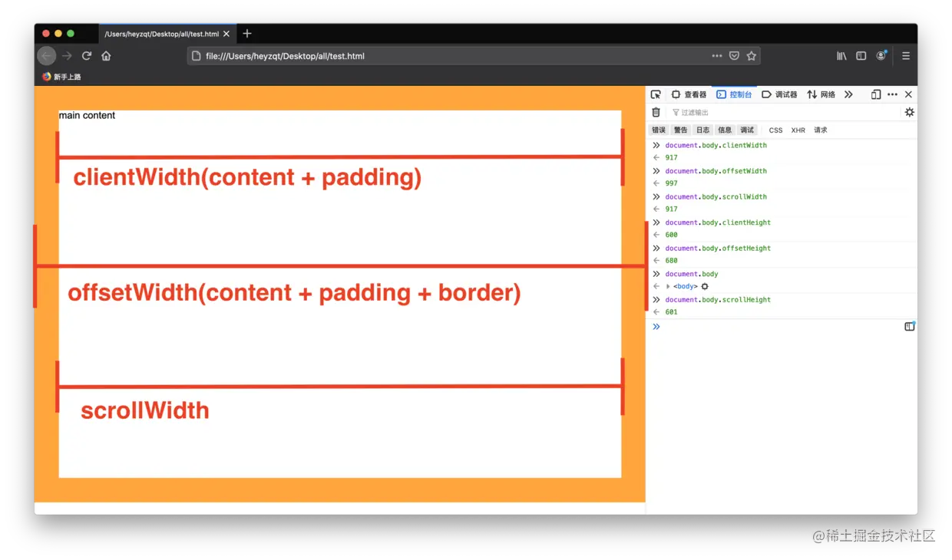Close the test.html tab

(x=226, y=34)
